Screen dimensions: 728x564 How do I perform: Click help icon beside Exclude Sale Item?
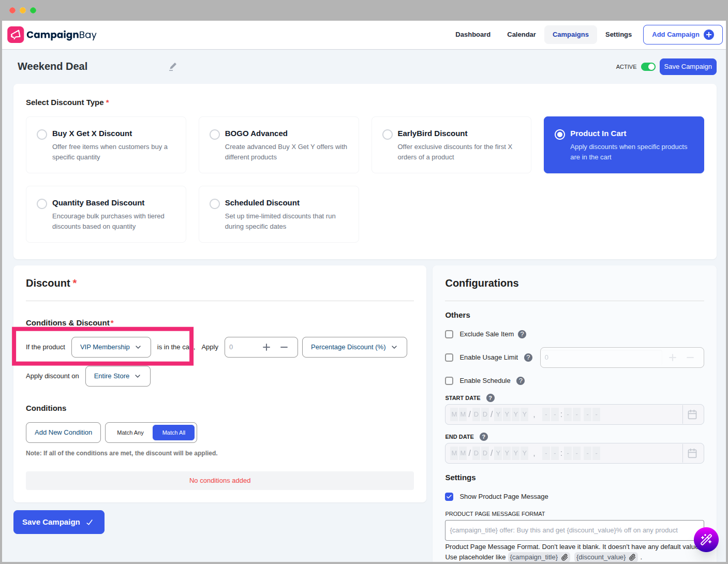click(x=522, y=334)
